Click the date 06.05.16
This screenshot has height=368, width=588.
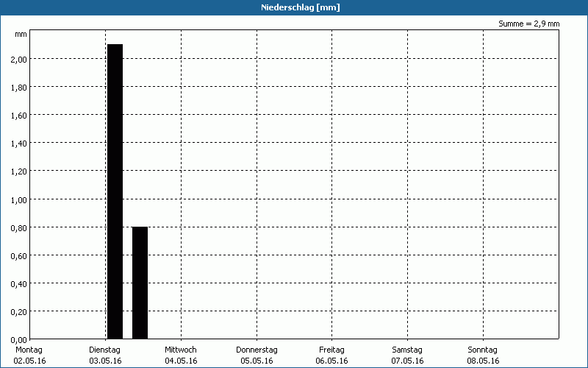[332, 361]
